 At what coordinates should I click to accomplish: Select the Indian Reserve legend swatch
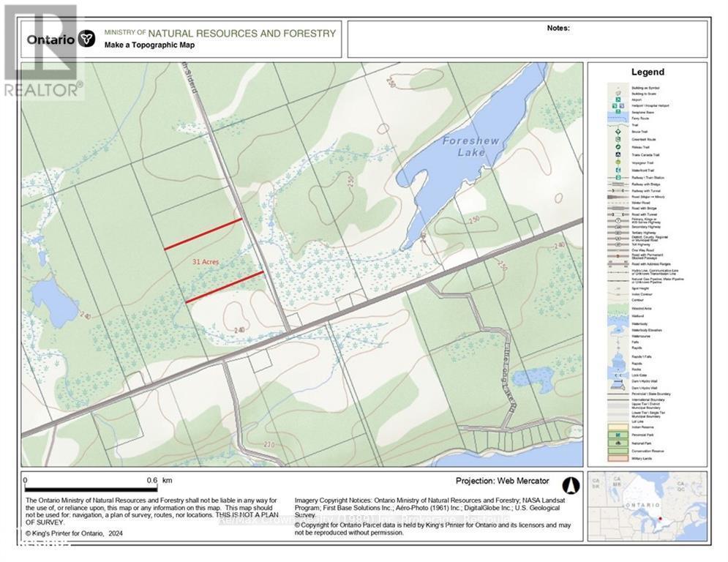[618, 427]
